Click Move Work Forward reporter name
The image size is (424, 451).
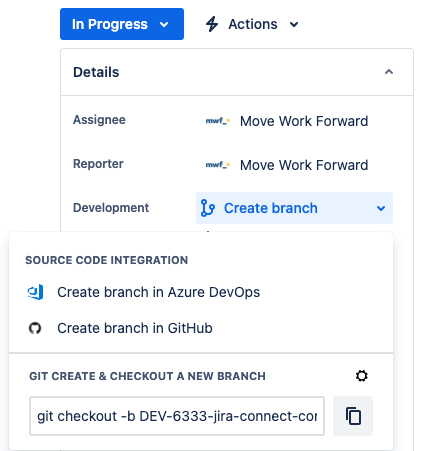coord(304,165)
